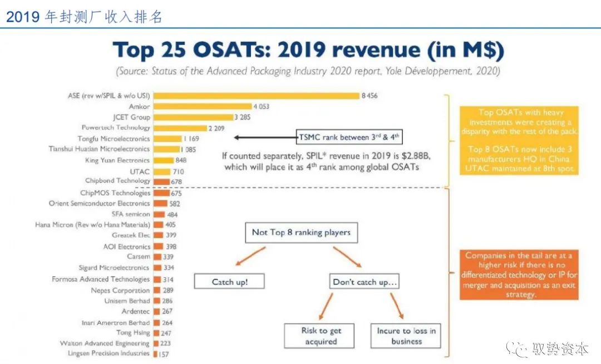Click the Amkor yellow revenue bar
601x364 pixels.
203,106
